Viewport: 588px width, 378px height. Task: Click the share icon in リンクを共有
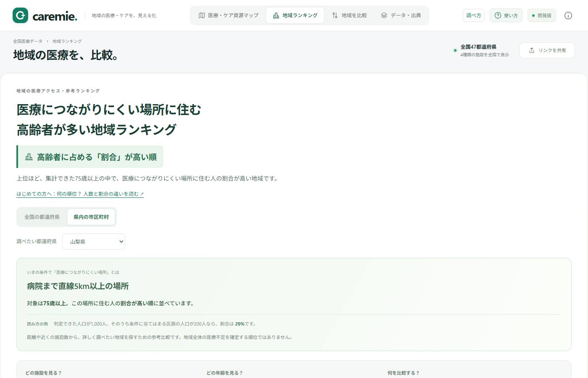532,50
